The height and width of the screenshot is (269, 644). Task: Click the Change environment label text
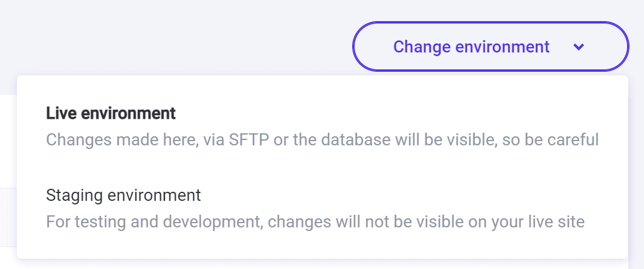[x=471, y=46]
